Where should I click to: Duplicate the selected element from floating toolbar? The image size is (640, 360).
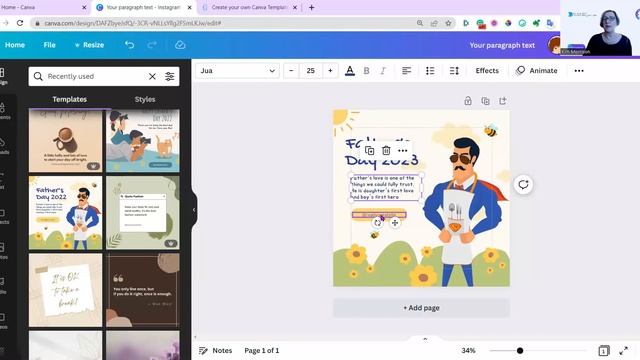click(x=369, y=151)
